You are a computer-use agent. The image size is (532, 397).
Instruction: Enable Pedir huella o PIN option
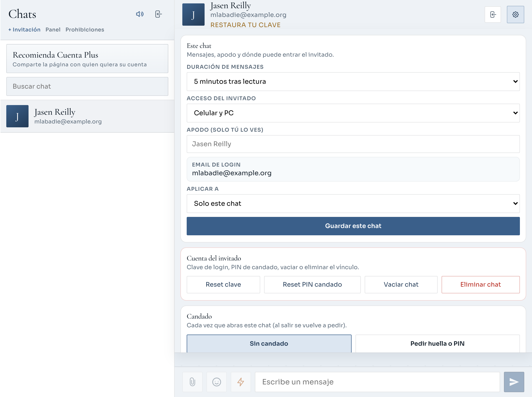pyautogui.click(x=437, y=343)
